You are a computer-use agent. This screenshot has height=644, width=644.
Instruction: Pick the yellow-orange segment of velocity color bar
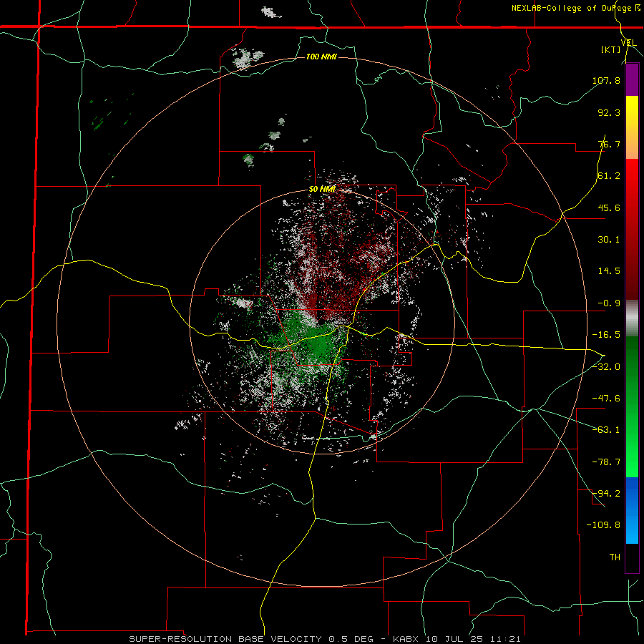coord(632,127)
